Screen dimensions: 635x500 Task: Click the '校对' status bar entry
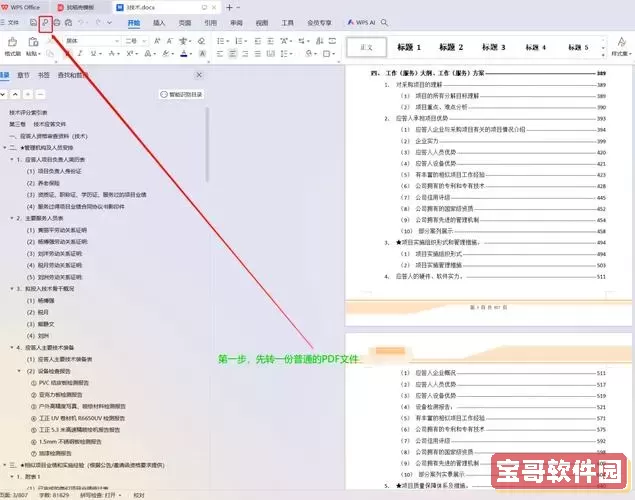139,495
